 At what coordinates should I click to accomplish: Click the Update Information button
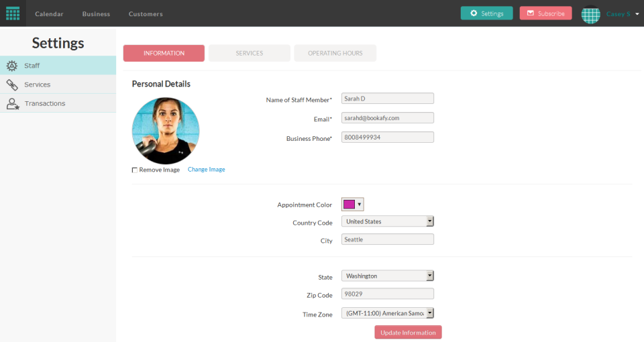coord(408,333)
